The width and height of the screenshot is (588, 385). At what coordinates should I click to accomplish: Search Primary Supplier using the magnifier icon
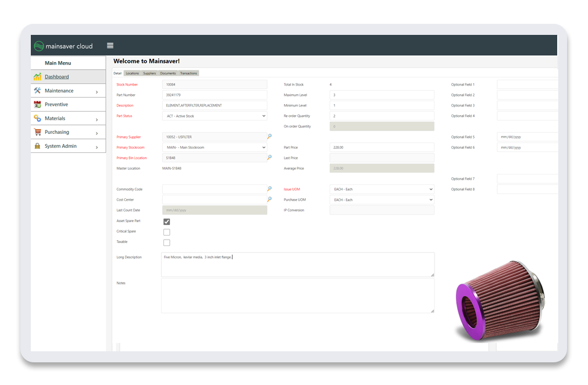click(x=268, y=137)
